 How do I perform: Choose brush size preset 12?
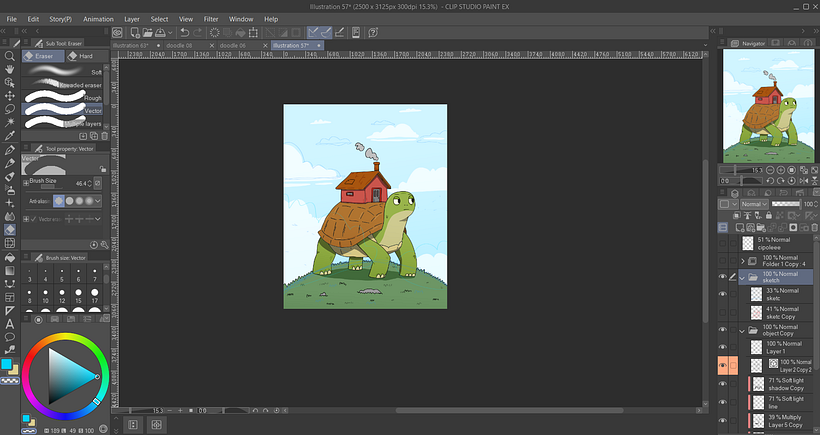pyautogui.click(x=62, y=295)
